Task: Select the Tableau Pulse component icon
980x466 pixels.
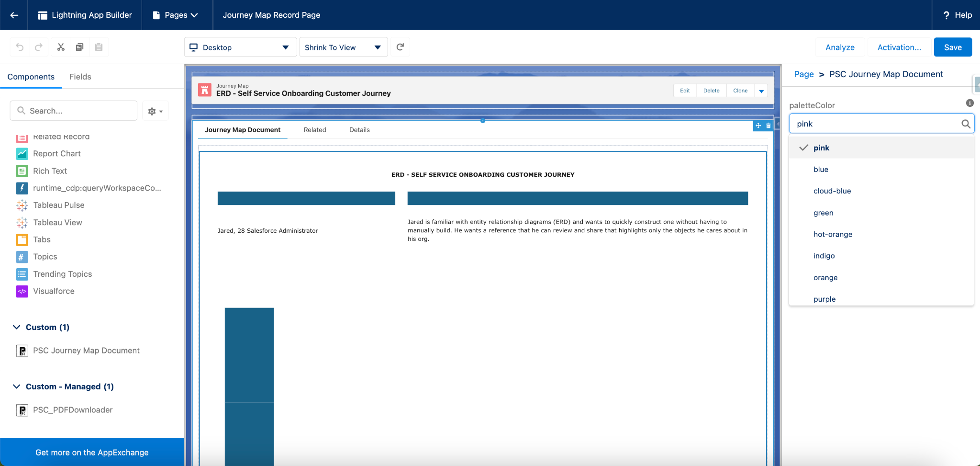Action: click(x=22, y=205)
